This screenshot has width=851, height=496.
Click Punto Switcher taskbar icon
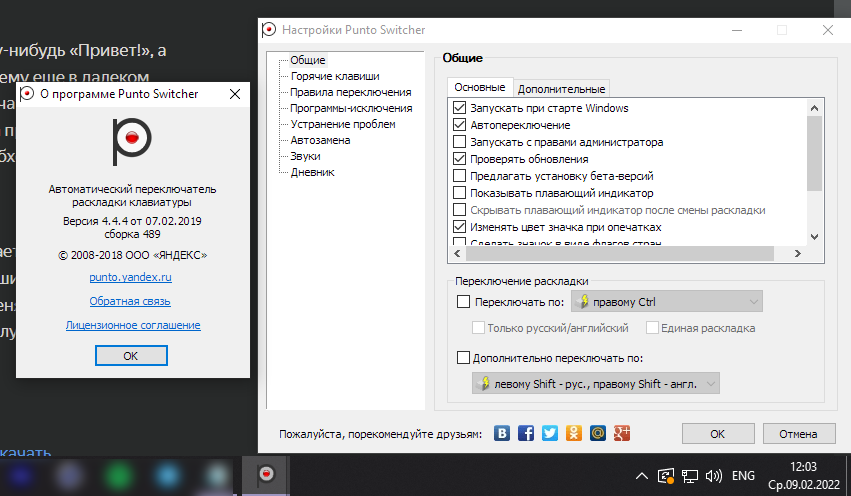(x=266, y=474)
